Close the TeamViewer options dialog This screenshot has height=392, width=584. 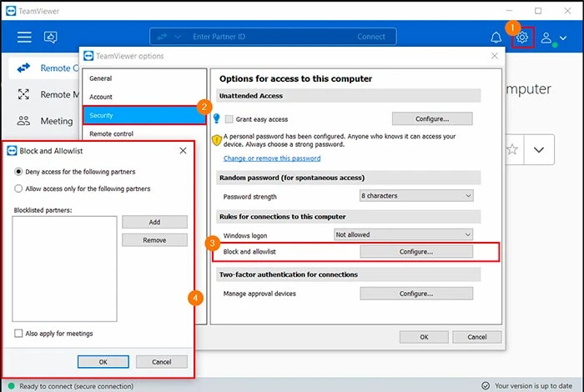(495, 56)
